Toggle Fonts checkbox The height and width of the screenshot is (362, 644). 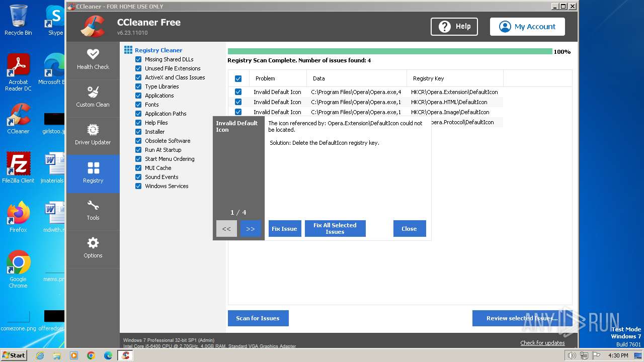pyautogui.click(x=138, y=105)
